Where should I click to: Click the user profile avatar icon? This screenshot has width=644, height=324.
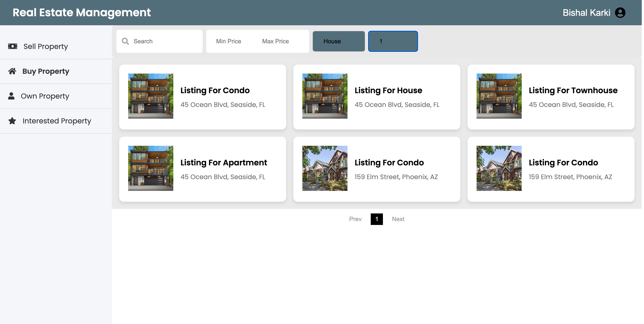[x=620, y=12]
